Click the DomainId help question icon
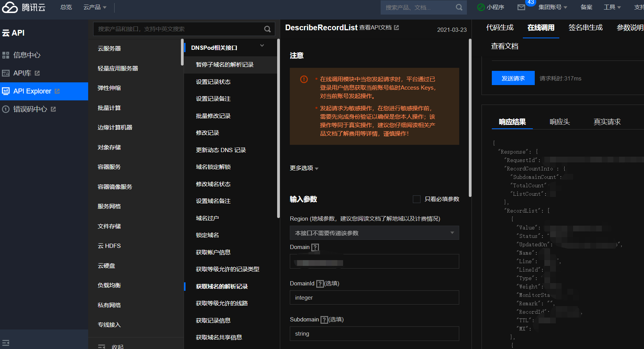 click(x=320, y=284)
